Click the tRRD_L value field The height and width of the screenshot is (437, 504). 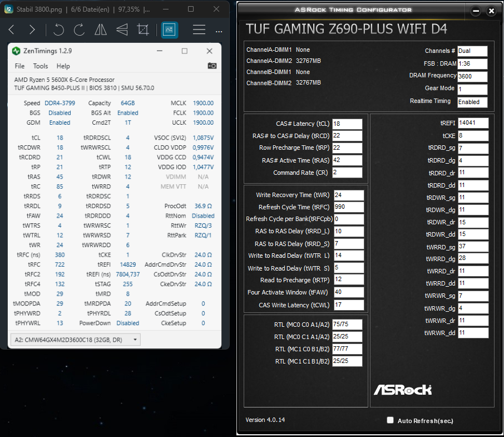point(349,231)
